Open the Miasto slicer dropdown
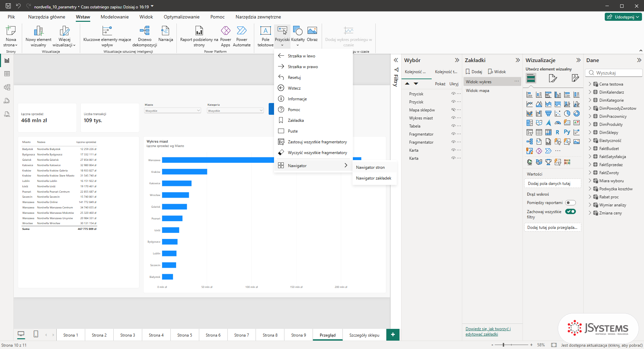The image size is (644, 349). pyautogui.click(x=172, y=110)
